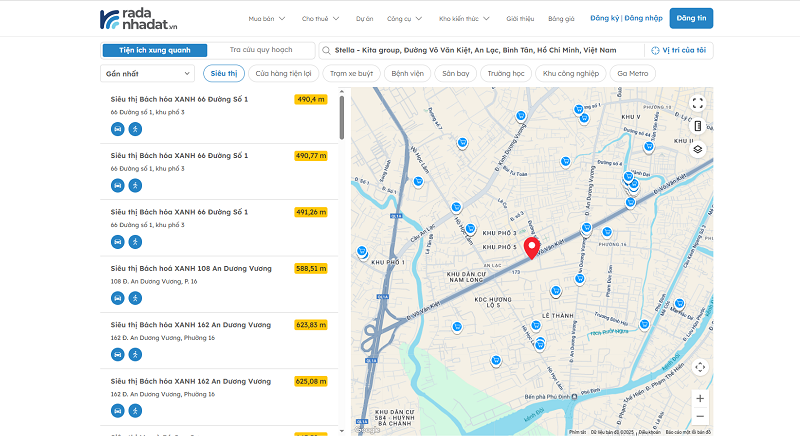The width and height of the screenshot is (800, 443).
Task: Select the Siêu thị filter chip
Action: [224, 73]
